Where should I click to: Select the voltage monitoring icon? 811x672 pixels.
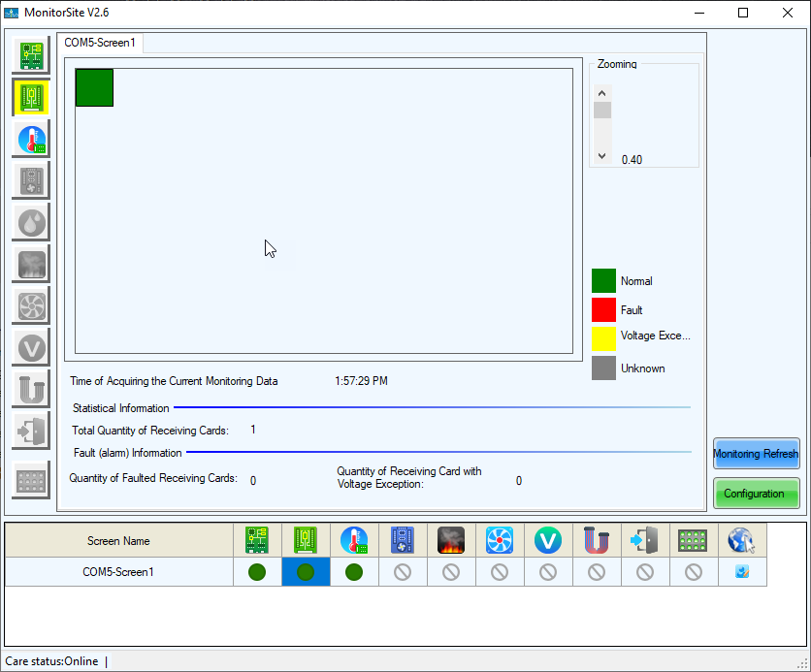click(30, 347)
